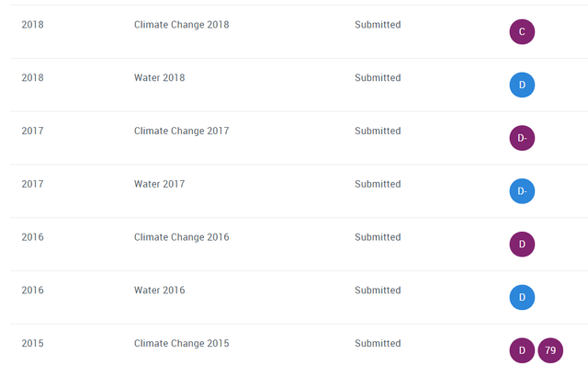Click the Climate Change 2015 D score badge
This screenshot has height=377, width=588.
click(x=522, y=350)
